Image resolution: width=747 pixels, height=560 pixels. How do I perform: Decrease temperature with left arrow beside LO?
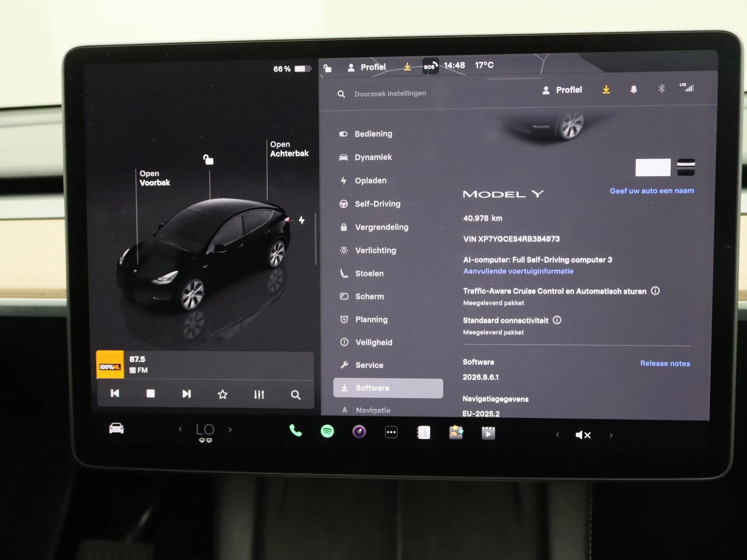[x=180, y=429]
